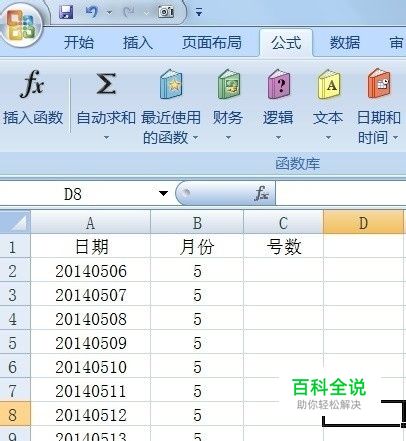Switch to the 插入 tab
This screenshot has height=441, width=406.
click(x=138, y=43)
